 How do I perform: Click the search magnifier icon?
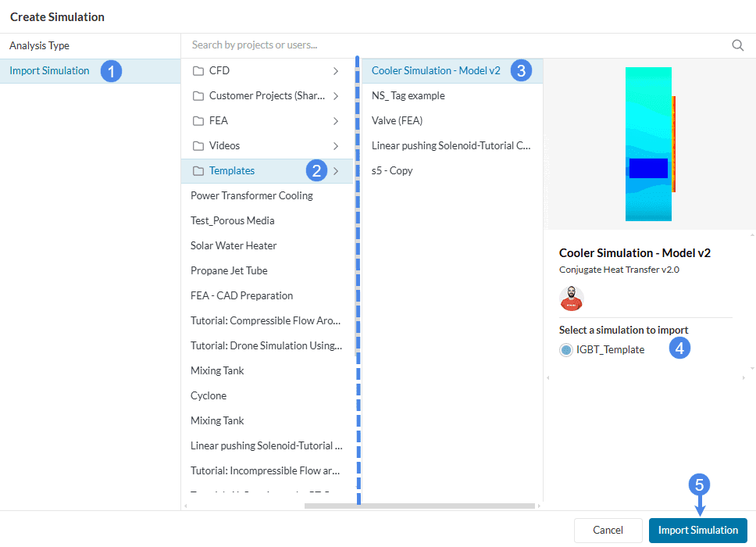(x=737, y=45)
